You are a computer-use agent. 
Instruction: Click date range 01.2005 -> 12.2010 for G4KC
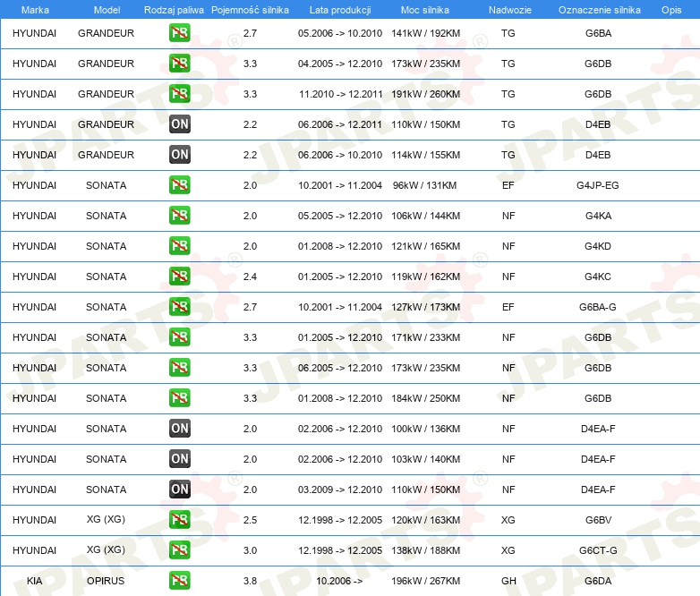[x=340, y=277]
